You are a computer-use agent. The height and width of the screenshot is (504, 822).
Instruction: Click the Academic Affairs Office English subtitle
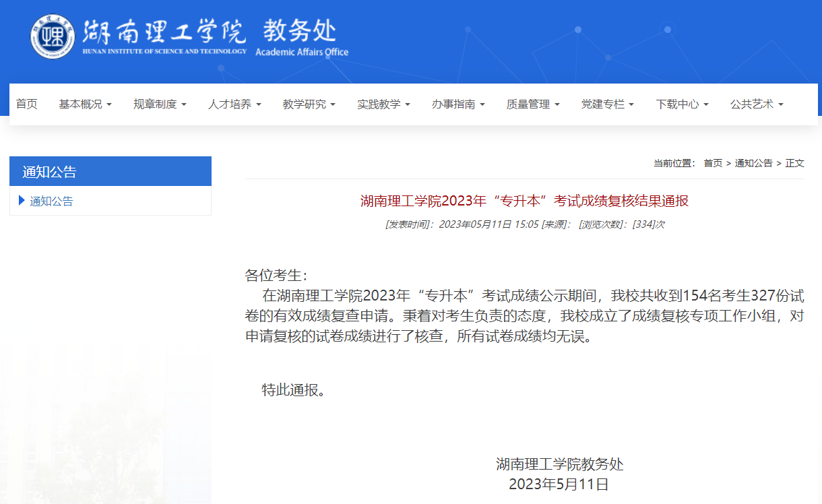point(303,51)
